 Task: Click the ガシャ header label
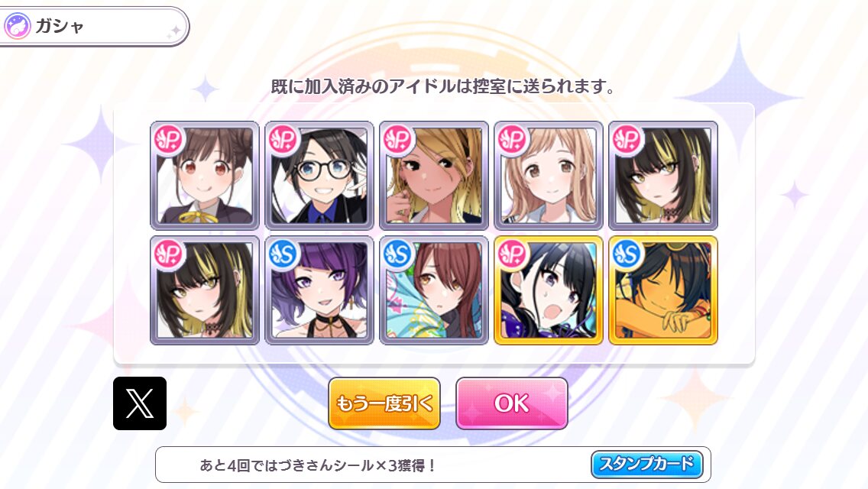(x=60, y=26)
